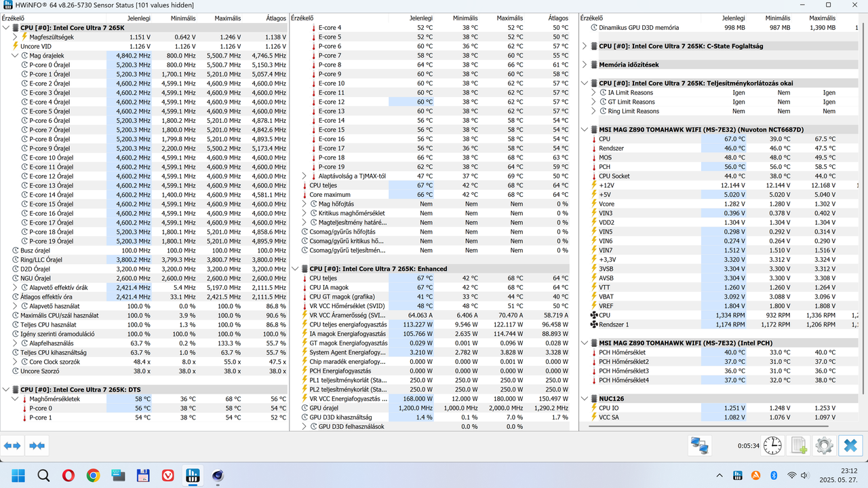Click Érzékelő column header in middle panel
This screenshot has height=488, width=868.
303,18
